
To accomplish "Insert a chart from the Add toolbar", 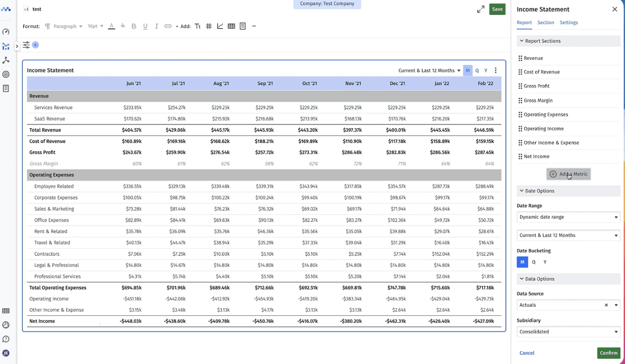I will point(220,26).
